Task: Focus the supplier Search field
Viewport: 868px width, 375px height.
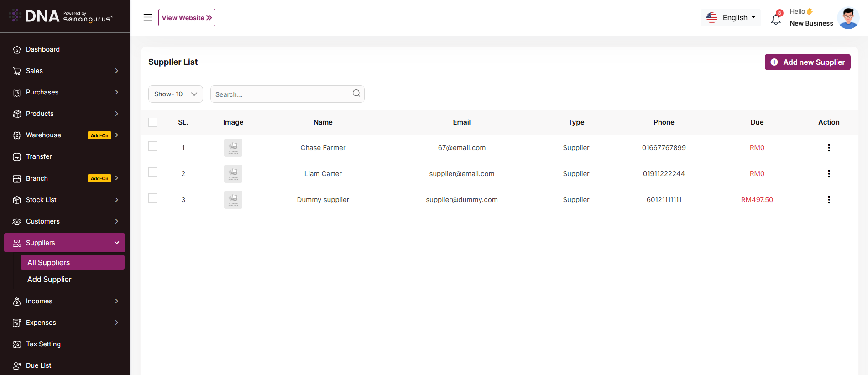Action: tap(281, 94)
